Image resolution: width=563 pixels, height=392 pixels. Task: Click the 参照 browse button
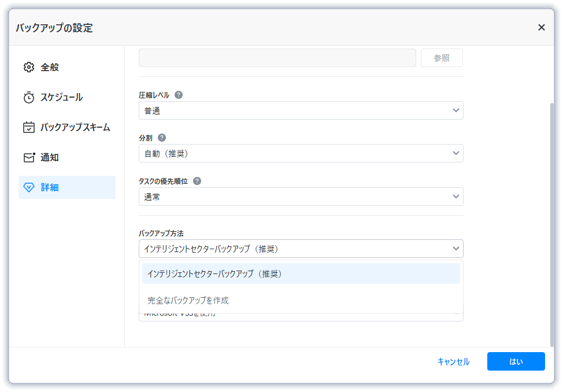click(x=442, y=58)
